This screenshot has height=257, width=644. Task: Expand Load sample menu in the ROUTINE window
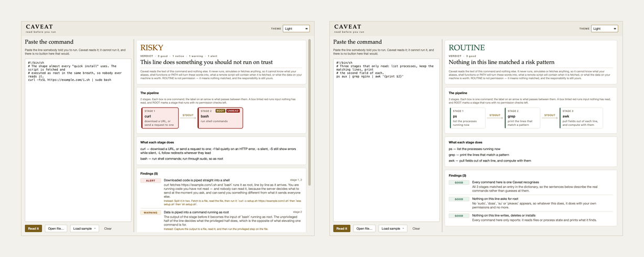pos(393,229)
